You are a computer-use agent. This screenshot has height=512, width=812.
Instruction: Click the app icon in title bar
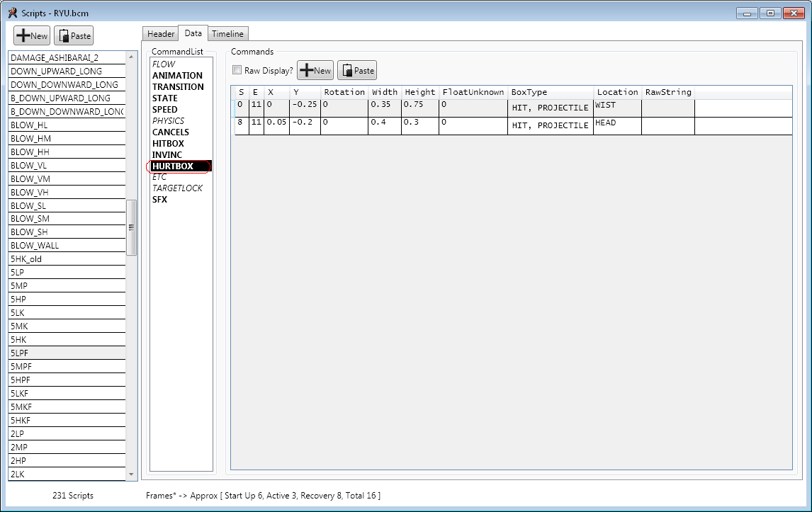tap(12, 13)
